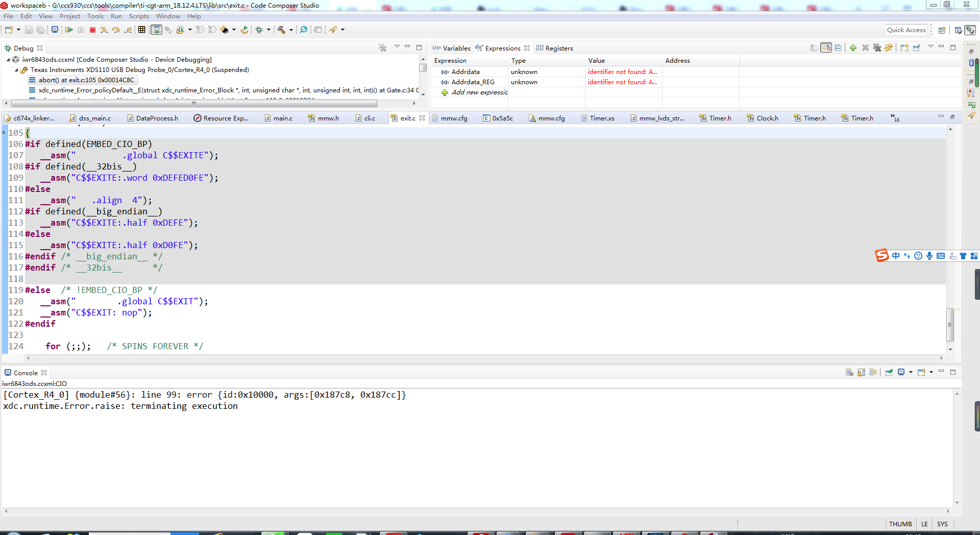Image resolution: width=980 pixels, height=535 pixels.
Task: Click the Restart icon in toolbar
Action: point(244,30)
